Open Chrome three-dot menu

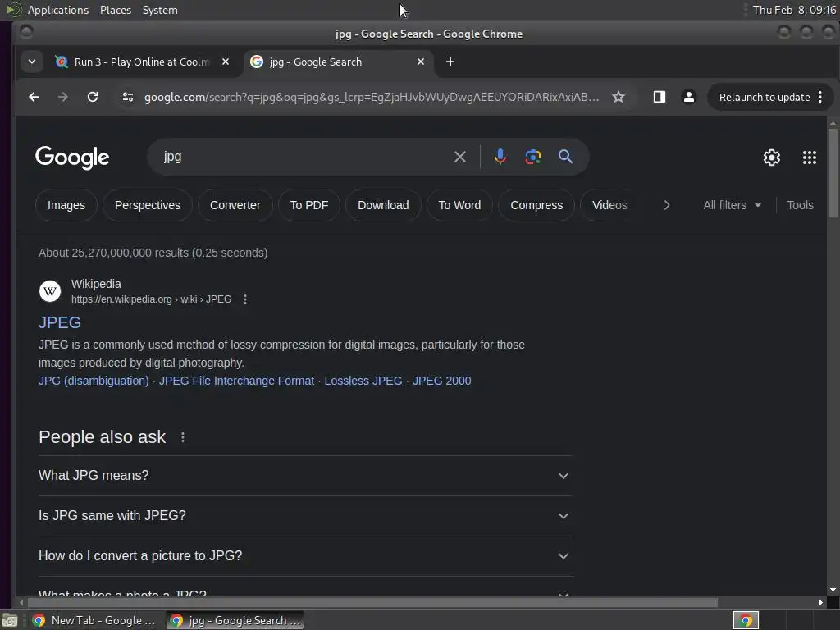820,97
